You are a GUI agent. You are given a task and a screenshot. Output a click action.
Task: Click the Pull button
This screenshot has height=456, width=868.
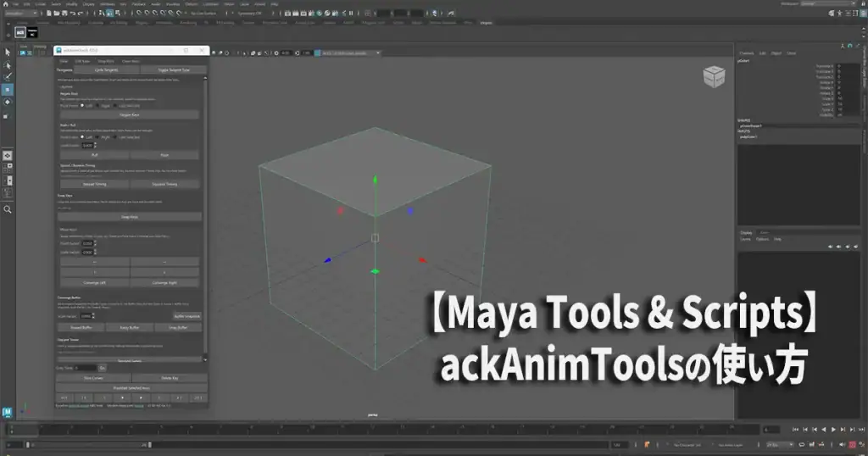pyautogui.click(x=95, y=154)
